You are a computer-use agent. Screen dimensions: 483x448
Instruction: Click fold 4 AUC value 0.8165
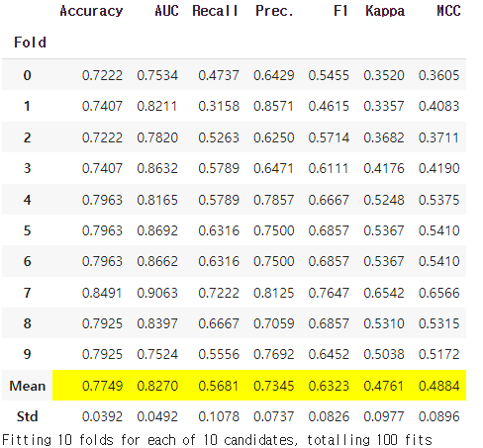pyautogui.click(x=157, y=200)
